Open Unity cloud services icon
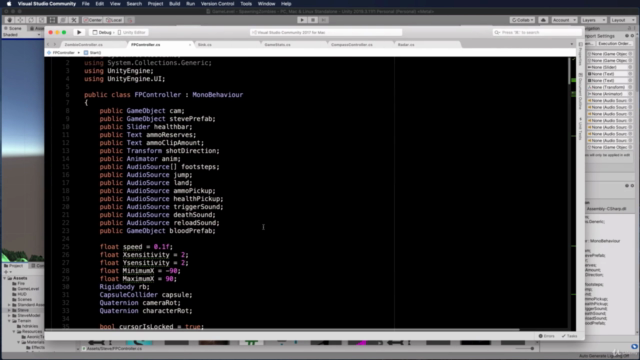The height and width of the screenshot is (360, 640). pyautogui.click(x=543, y=20)
